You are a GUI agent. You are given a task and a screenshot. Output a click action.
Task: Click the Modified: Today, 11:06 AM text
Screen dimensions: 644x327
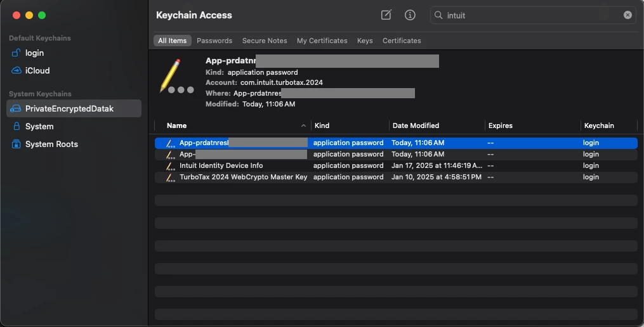point(250,104)
